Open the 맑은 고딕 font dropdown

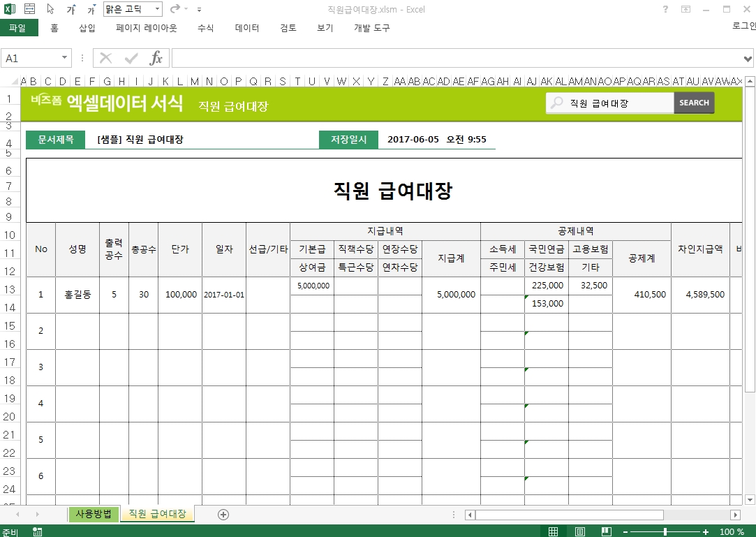pos(157,8)
